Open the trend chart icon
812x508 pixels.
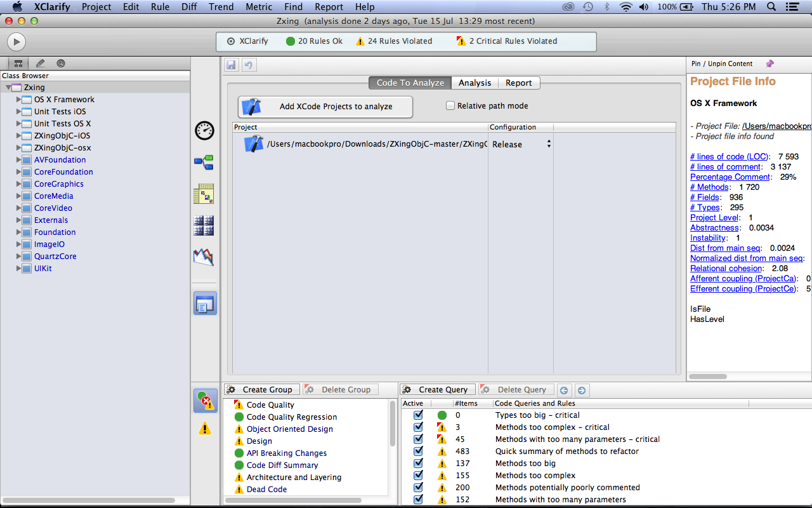(x=204, y=257)
